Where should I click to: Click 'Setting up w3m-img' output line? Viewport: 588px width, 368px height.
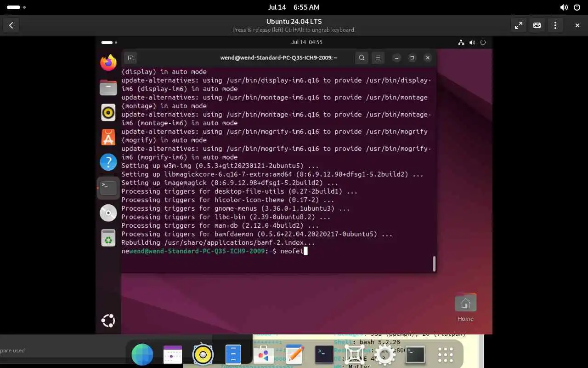coord(220,166)
